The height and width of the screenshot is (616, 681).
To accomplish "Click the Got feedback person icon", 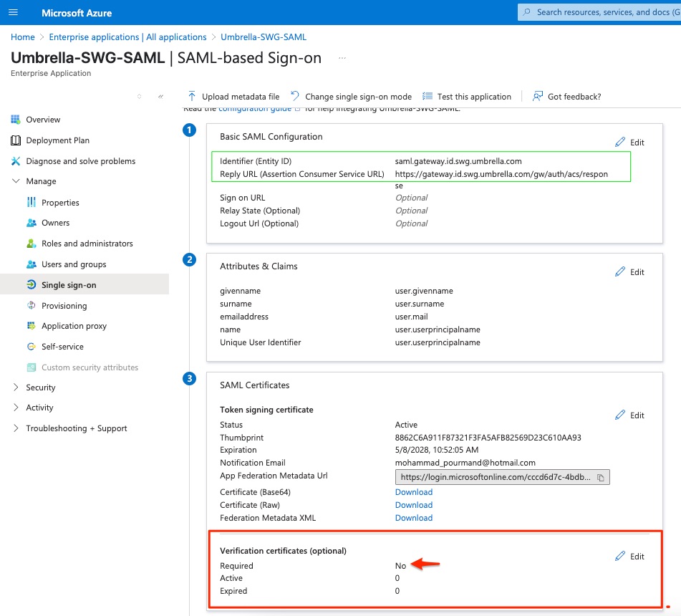I will (538, 96).
